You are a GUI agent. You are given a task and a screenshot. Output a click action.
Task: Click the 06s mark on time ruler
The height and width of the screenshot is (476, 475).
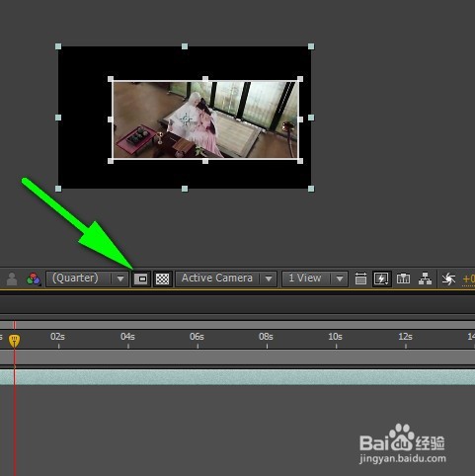[197, 337]
